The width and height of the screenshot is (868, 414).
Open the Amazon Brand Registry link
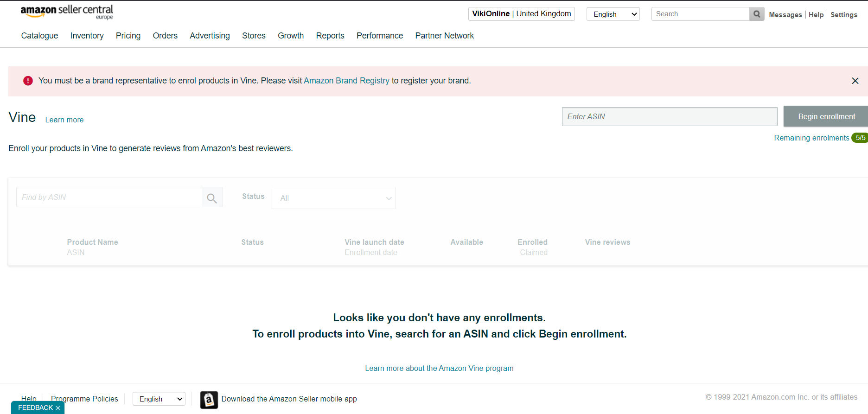click(x=346, y=81)
